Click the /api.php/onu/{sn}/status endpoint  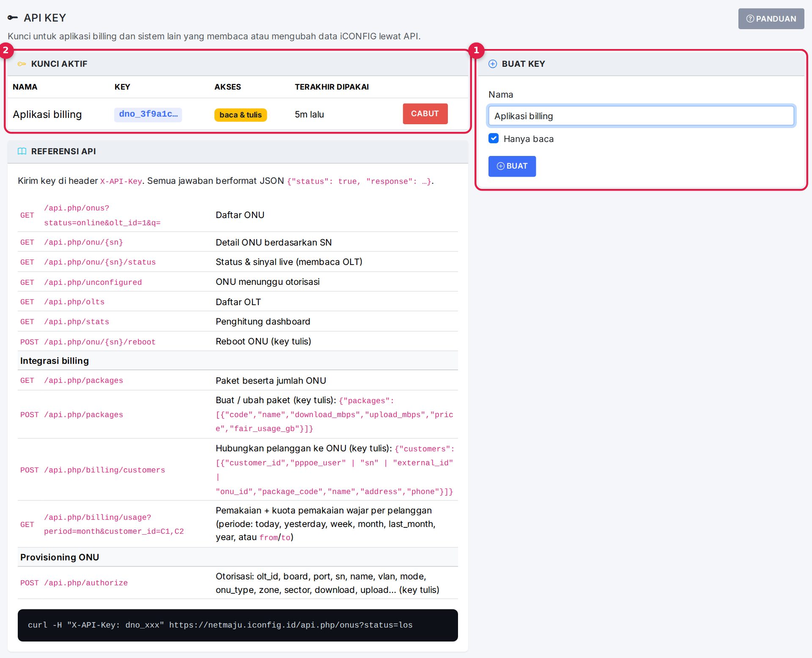(x=100, y=262)
